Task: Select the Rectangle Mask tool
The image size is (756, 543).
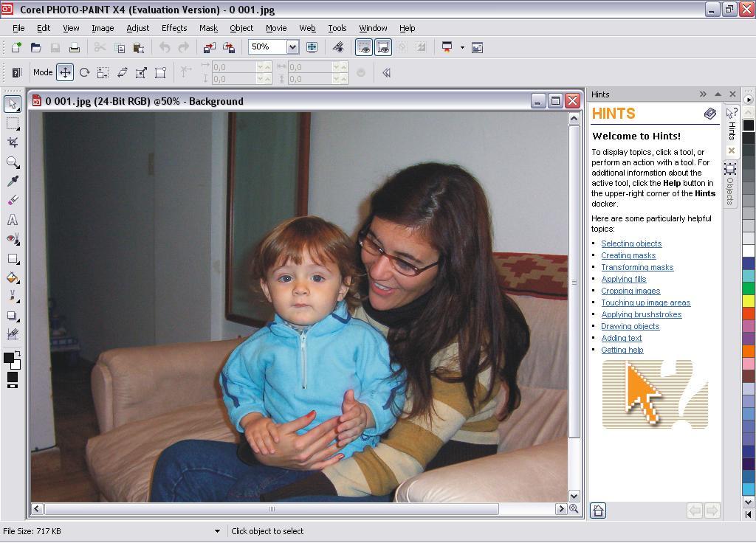Action: 12,124
